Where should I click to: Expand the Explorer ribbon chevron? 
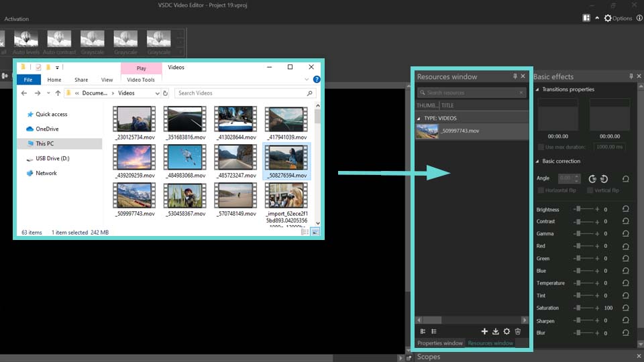coord(307,79)
